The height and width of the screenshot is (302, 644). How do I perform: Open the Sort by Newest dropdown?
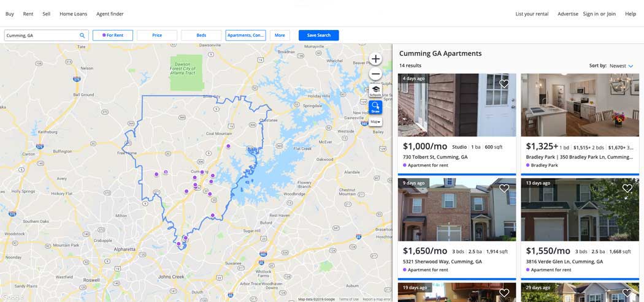[621, 66]
